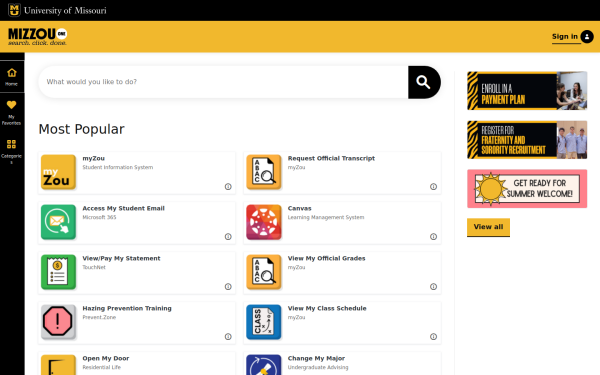
Task: Click 'Undergraduate Advising' subtitle
Action: 318,367
